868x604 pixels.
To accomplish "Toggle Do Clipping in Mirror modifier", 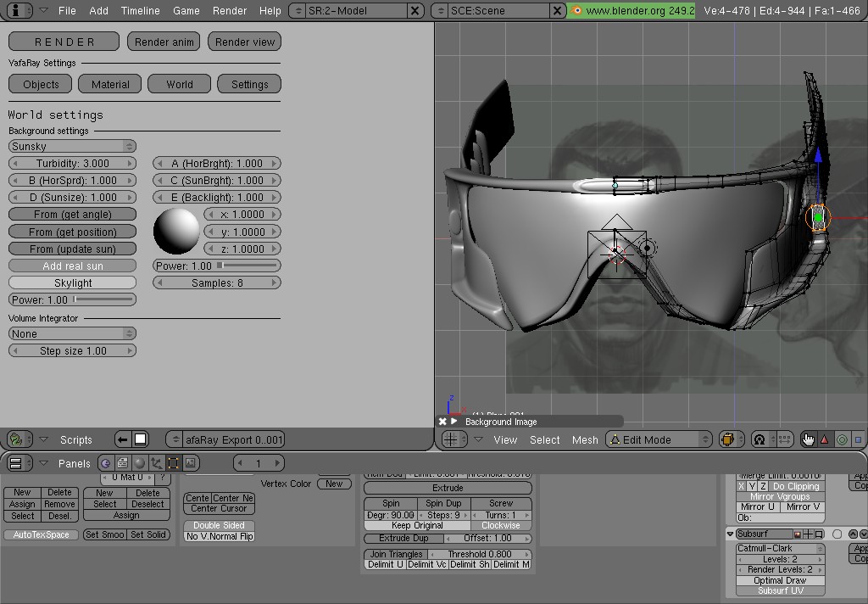I will tap(796, 486).
